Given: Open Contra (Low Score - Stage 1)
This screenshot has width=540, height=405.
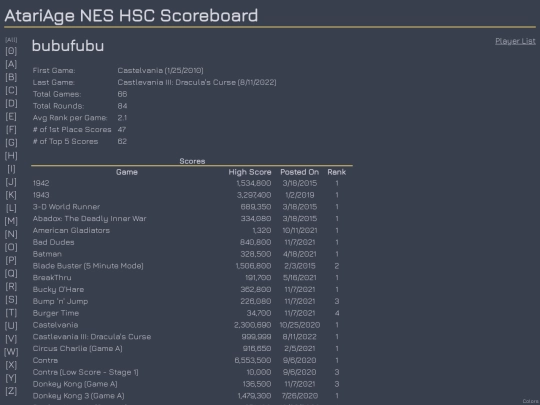Looking at the screenshot, I should (85, 372).
